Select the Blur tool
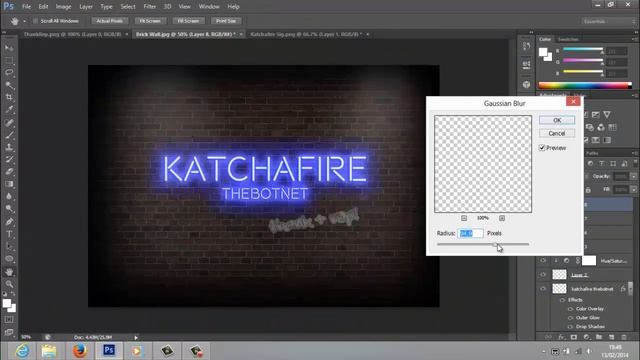 (x=9, y=196)
